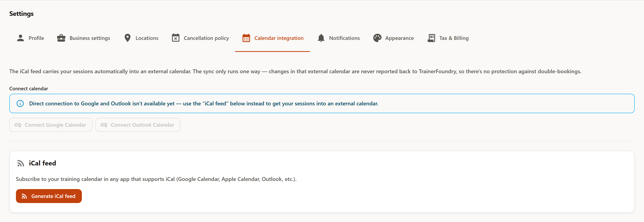Click the Settings page heading
This screenshot has height=222, width=644.
[21, 14]
